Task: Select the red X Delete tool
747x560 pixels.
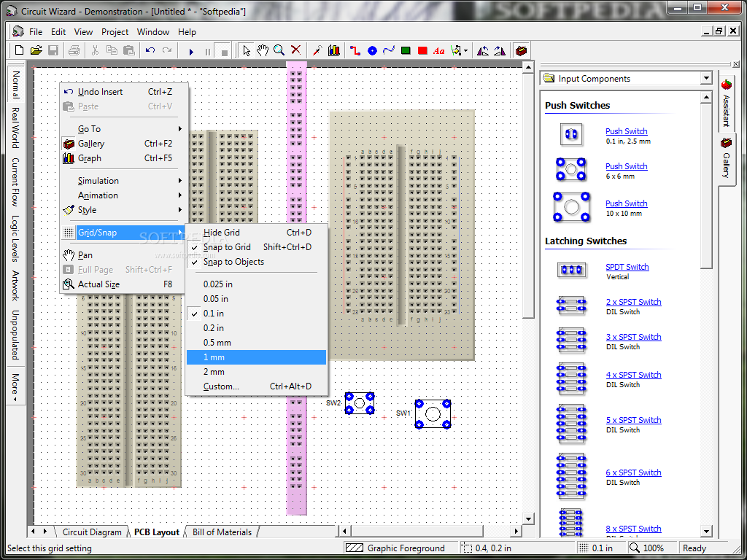Action: point(296,50)
